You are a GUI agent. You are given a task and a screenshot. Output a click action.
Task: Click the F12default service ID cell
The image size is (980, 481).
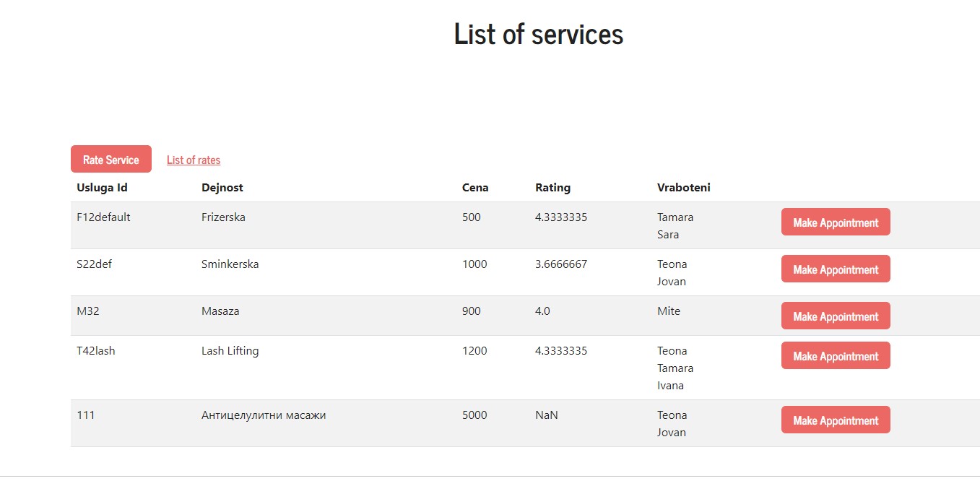click(x=103, y=217)
